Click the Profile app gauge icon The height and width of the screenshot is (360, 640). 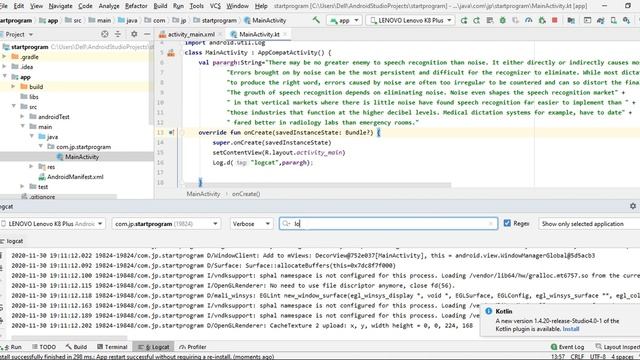[x=529, y=20]
